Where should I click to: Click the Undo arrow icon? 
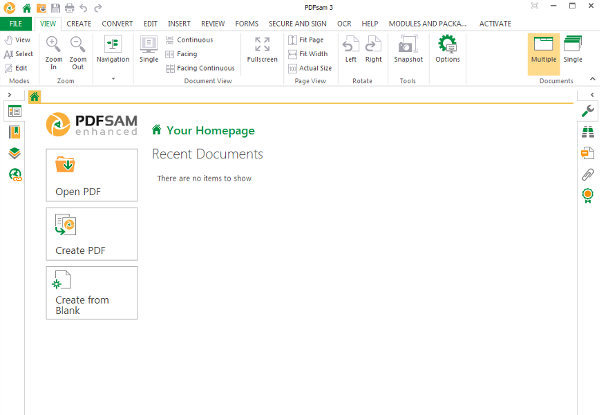click(84, 8)
